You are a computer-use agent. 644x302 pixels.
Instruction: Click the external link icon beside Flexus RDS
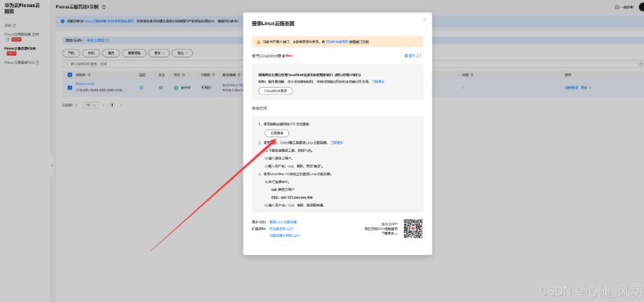pyautogui.click(x=37, y=62)
